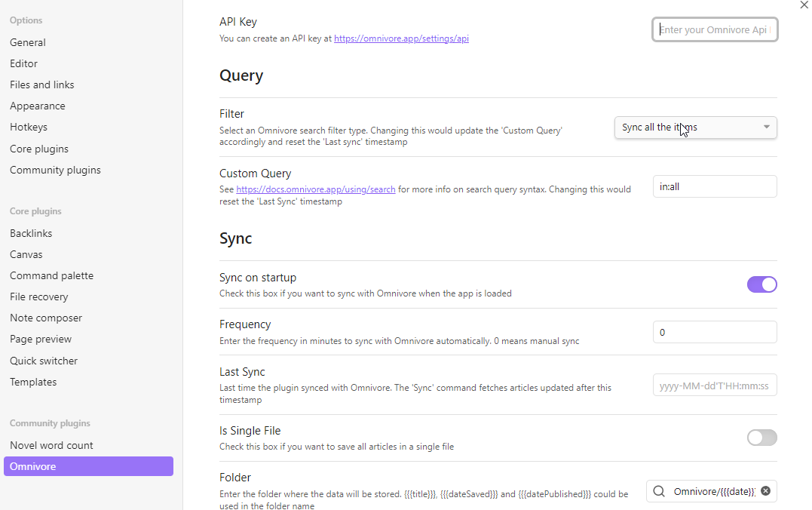
Task: Click the Custom Query text field
Action: pyautogui.click(x=714, y=187)
